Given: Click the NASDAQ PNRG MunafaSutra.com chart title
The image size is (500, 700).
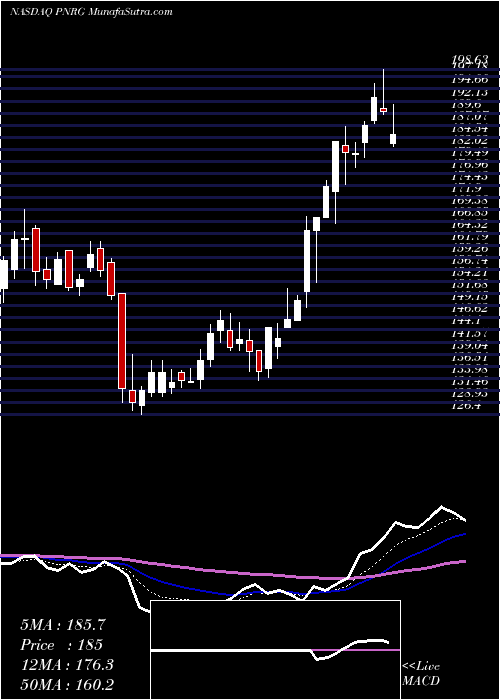Looking at the screenshot, I should point(91,11).
